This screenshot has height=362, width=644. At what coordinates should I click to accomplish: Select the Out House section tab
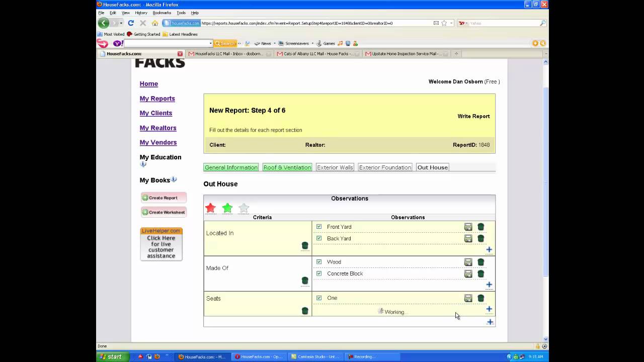[x=432, y=167]
